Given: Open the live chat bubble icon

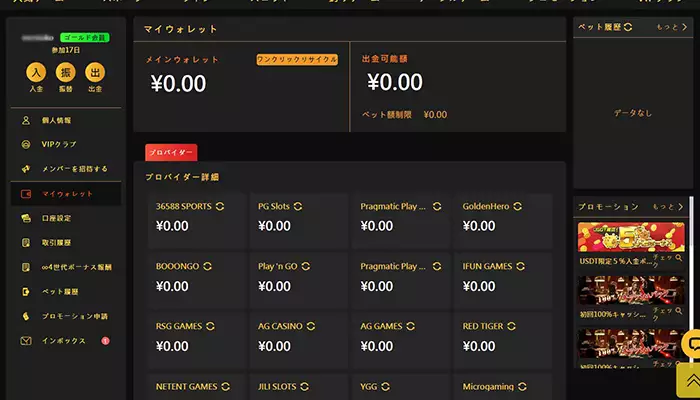Looking at the screenshot, I should (x=690, y=345).
